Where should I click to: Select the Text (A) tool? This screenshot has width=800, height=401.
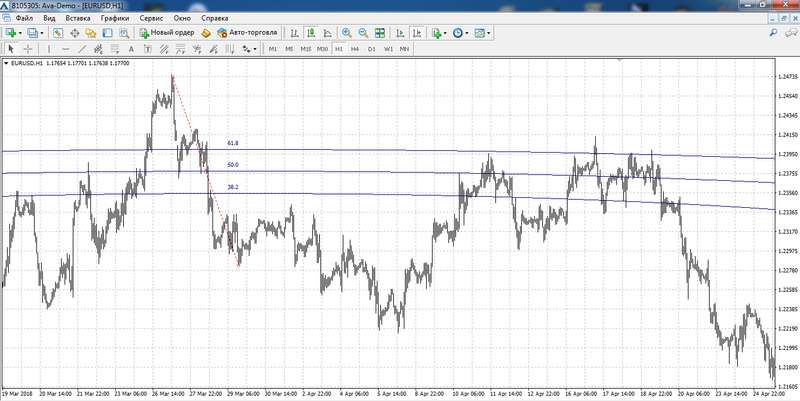[x=131, y=49]
